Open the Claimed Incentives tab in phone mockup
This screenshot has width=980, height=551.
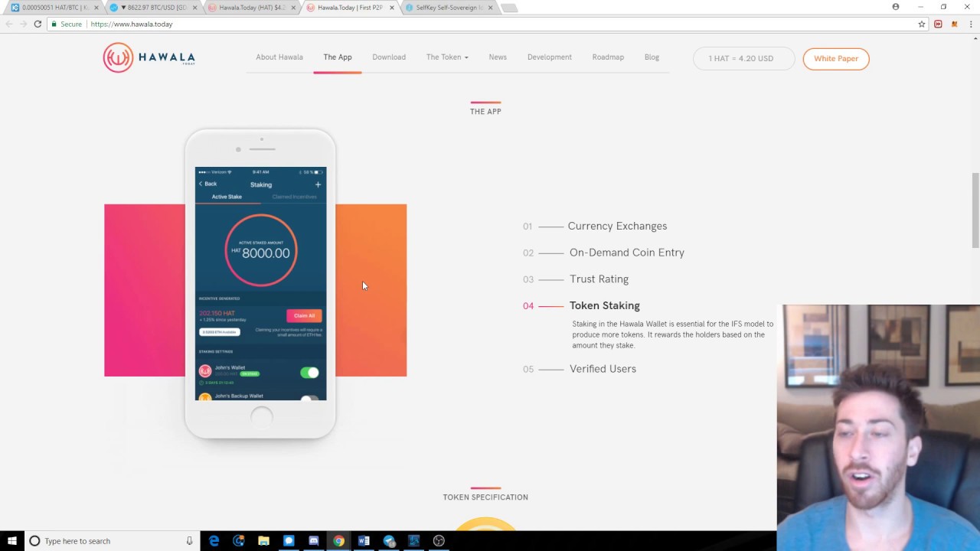tap(294, 197)
